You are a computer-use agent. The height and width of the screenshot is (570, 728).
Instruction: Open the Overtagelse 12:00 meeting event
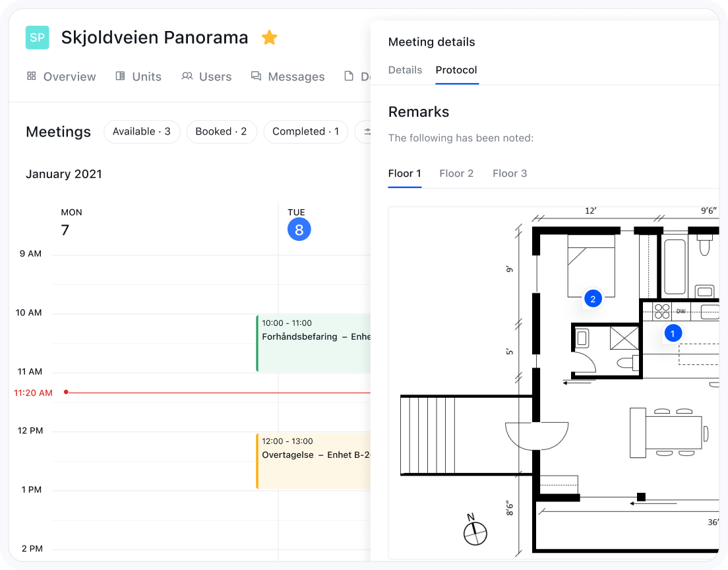coord(314,460)
